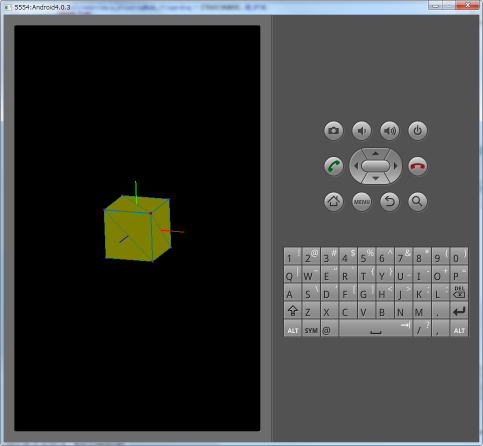Click the search magnifier button
The height and width of the screenshot is (446, 483).
(418, 202)
